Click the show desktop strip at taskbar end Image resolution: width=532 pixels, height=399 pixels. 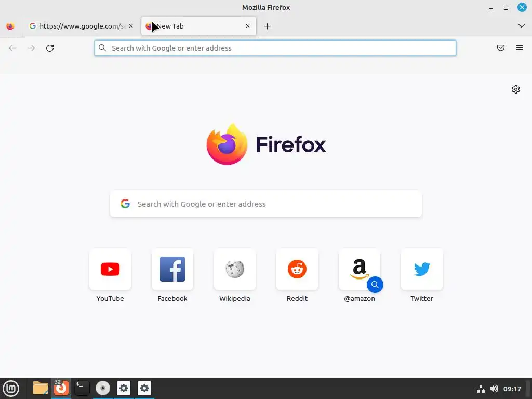click(x=528, y=389)
